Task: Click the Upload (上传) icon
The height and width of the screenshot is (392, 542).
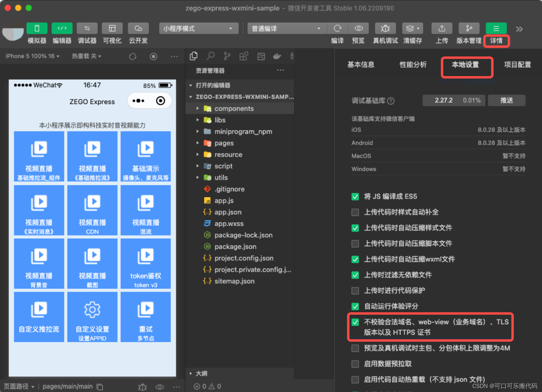Action: pyautogui.click(x=442, y=29)
